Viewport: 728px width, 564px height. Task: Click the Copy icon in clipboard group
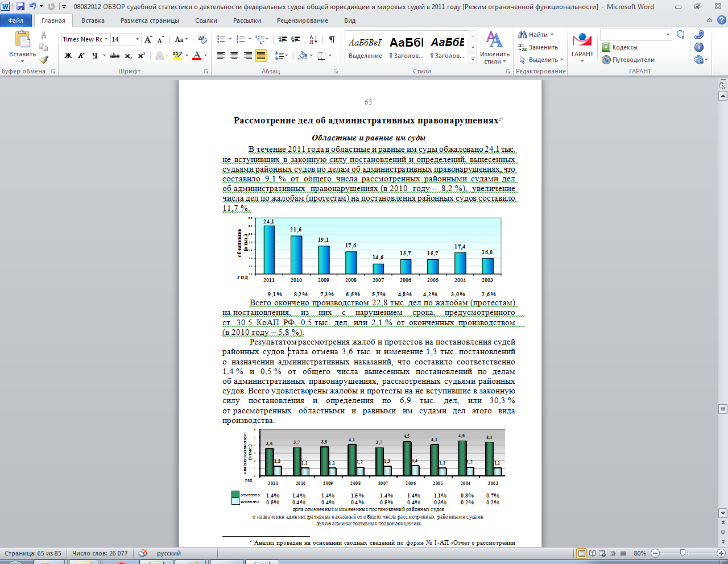(44, 47)
